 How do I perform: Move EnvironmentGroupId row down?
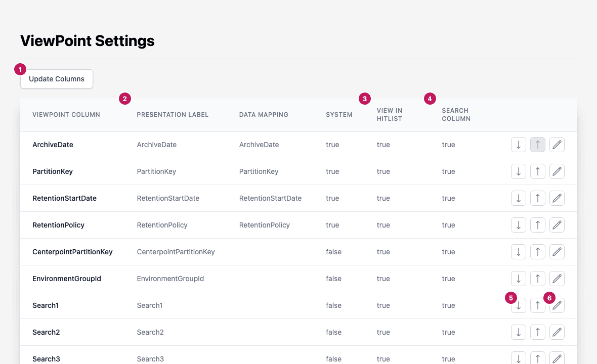tap(518, 279)
